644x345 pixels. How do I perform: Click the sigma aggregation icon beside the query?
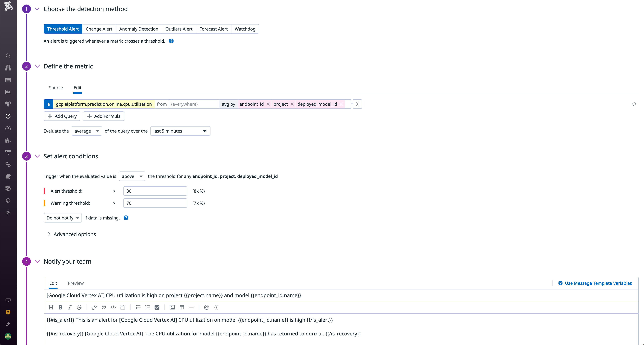coord(357,104)
